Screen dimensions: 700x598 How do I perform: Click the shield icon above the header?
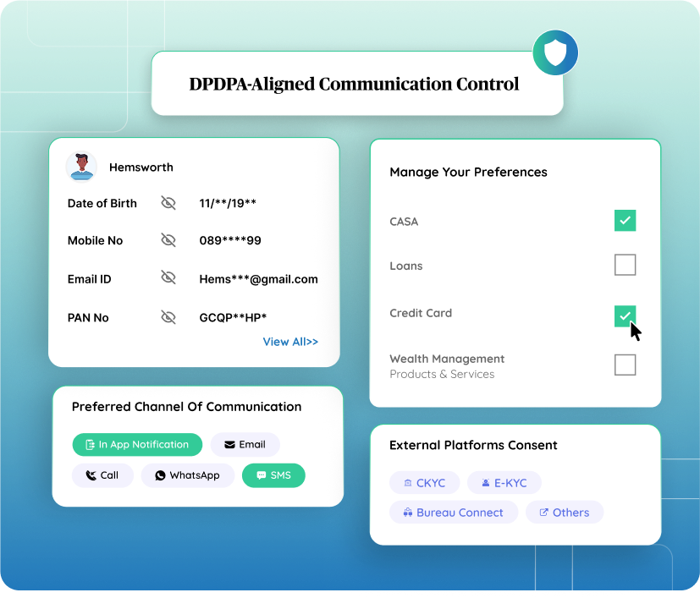555,52
